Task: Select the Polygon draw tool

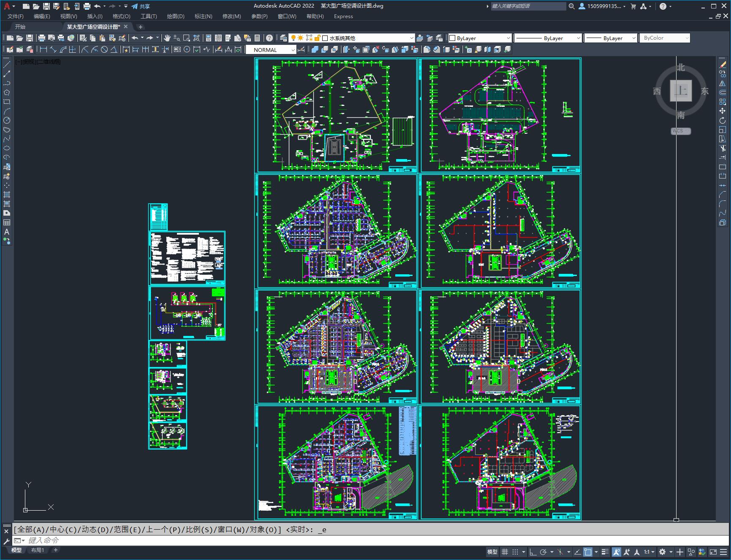Action: pyautogui.click(x=7, y=92)
